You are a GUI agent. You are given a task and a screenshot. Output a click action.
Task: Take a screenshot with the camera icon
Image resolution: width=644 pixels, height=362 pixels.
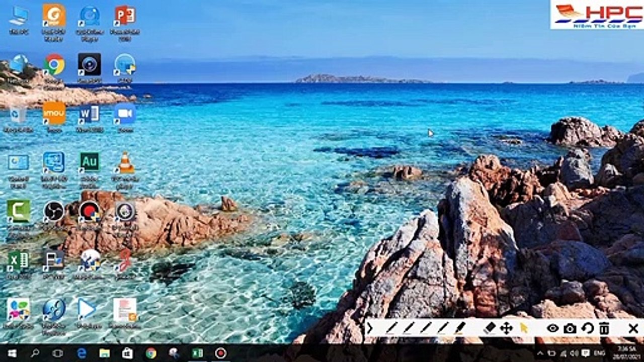570,328
